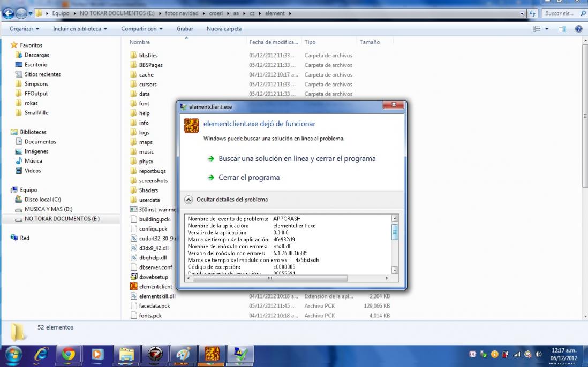Sort files by the Nombre column header
The height and width of the screenshot is (367, 588).
(139, 42)
